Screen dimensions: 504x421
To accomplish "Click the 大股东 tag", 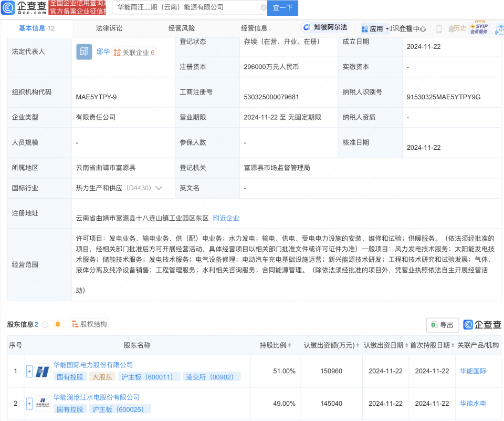I will click(102, 377).
